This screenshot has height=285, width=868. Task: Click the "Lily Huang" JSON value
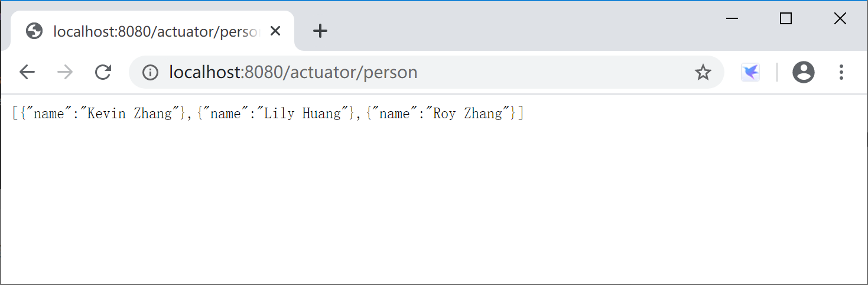click(303, 114)
